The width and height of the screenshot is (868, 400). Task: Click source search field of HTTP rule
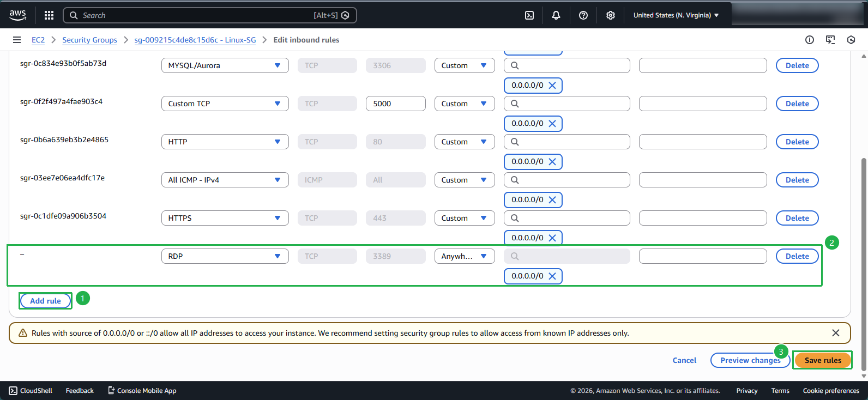pyautogui.click(x=567, y=142)
